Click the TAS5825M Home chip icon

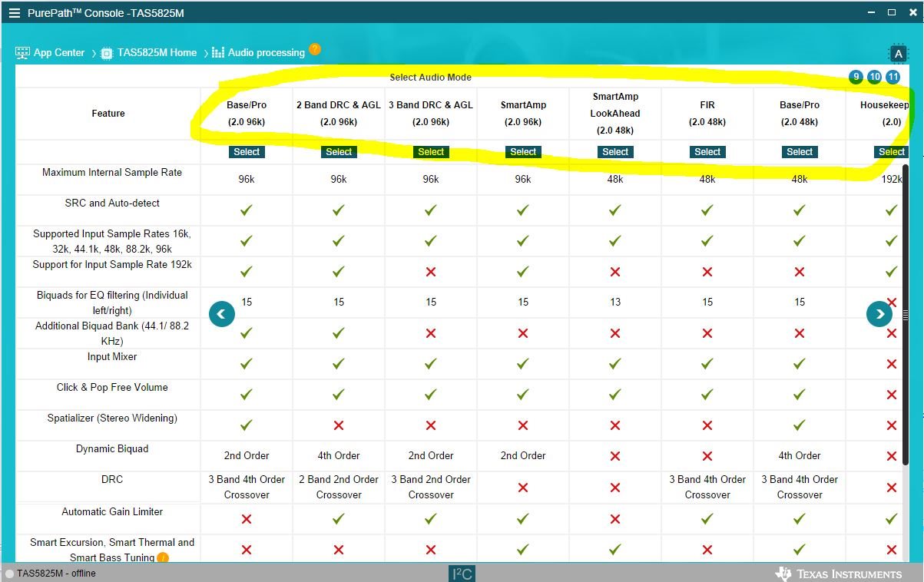(107, 53)
